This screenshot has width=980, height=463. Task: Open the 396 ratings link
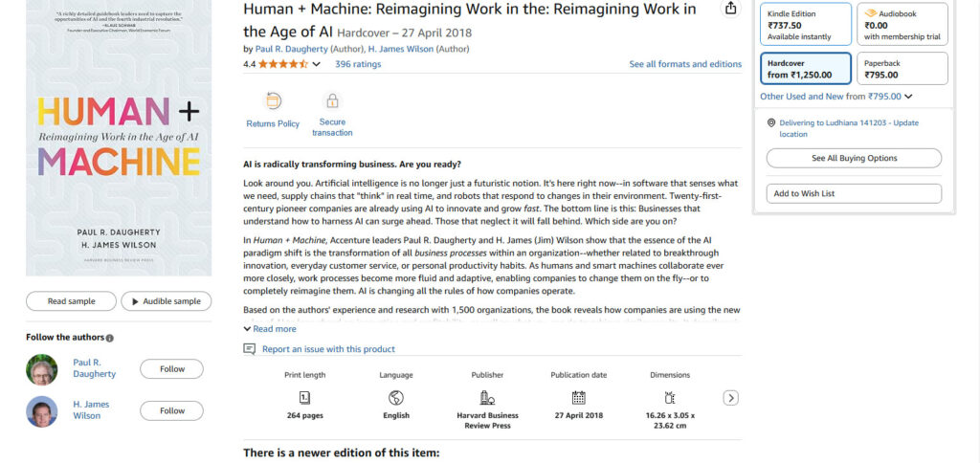click(358, 64)
